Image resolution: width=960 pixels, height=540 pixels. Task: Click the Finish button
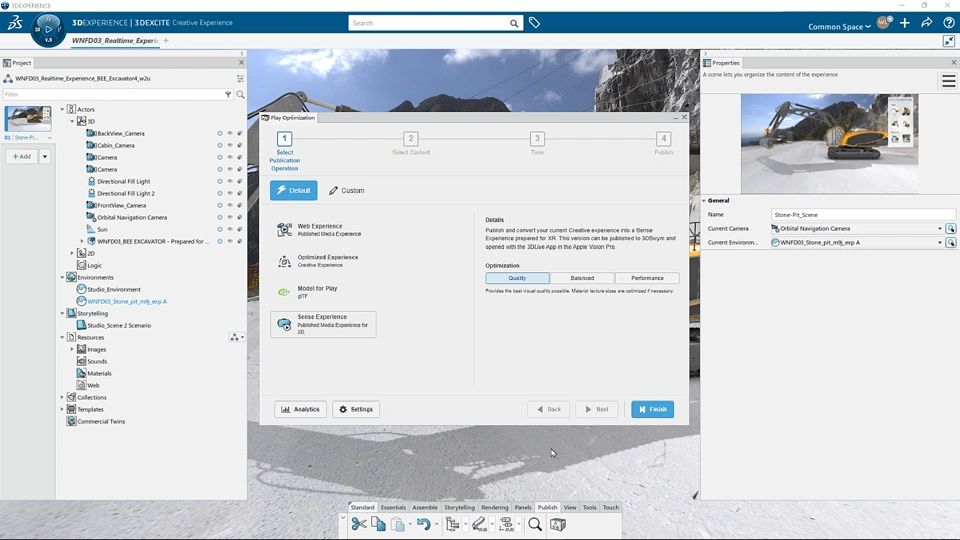pyautogui.click(x=653, y=409)
